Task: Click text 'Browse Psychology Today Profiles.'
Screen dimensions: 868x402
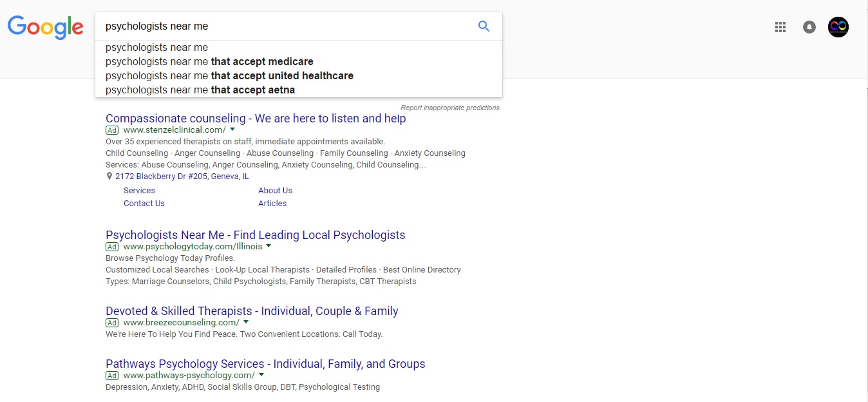Action: 171,258
